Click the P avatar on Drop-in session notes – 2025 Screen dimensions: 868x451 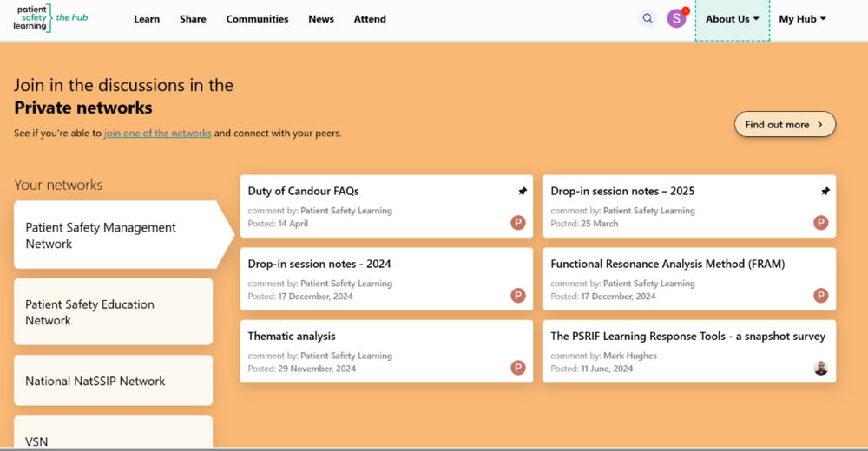[x=821, y=223]
